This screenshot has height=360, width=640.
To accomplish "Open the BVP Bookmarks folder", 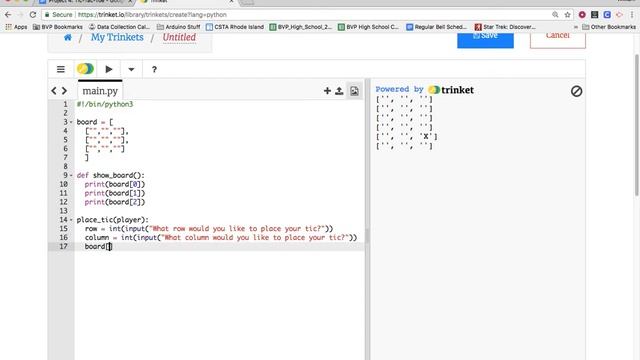I will click(58, 27).
